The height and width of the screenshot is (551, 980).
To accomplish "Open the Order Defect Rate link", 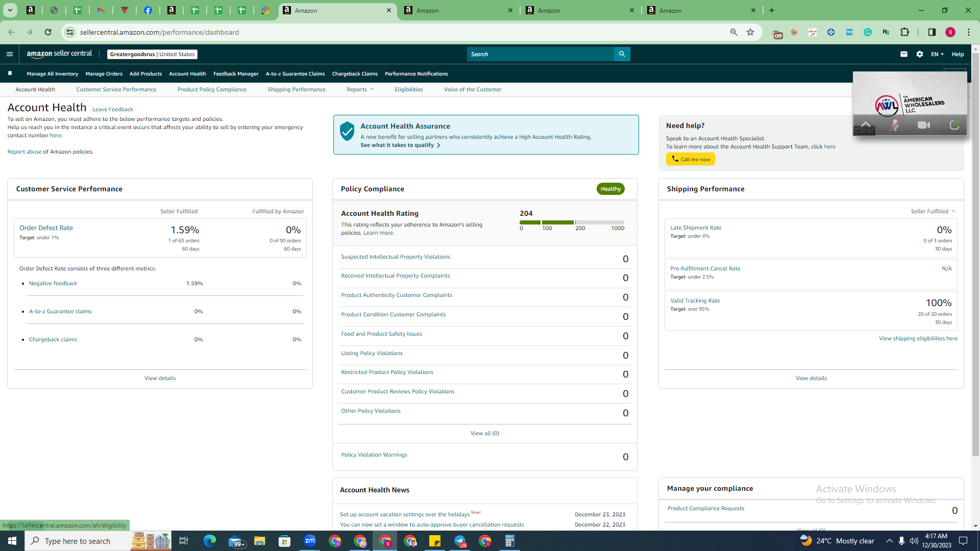I will tap(46, 228).
